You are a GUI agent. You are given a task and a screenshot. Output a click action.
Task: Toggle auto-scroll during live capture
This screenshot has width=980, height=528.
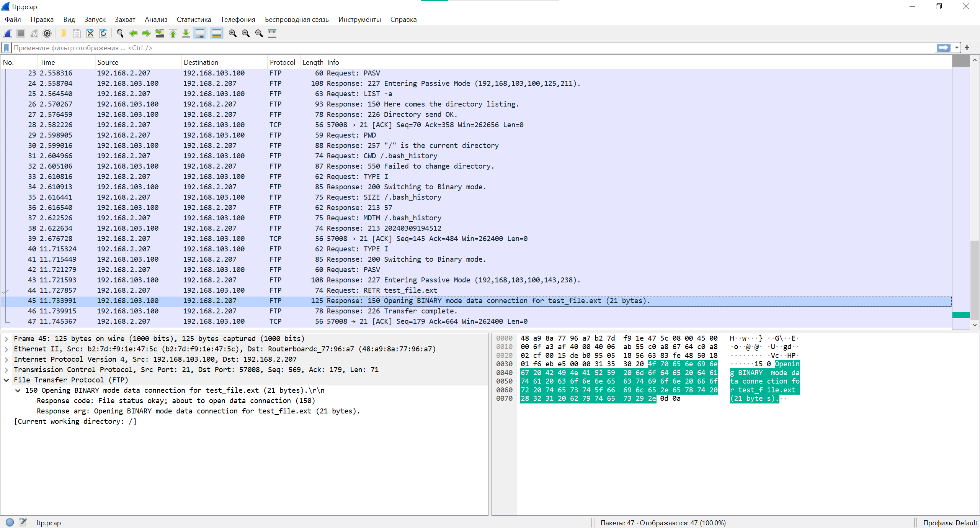tap(200, 33)
